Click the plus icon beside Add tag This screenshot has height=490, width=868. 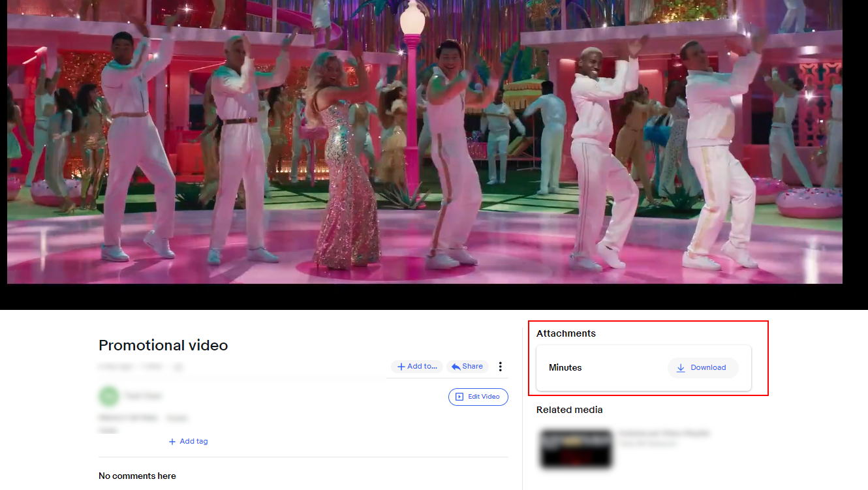pyautogui.click(x=172, y=442)
